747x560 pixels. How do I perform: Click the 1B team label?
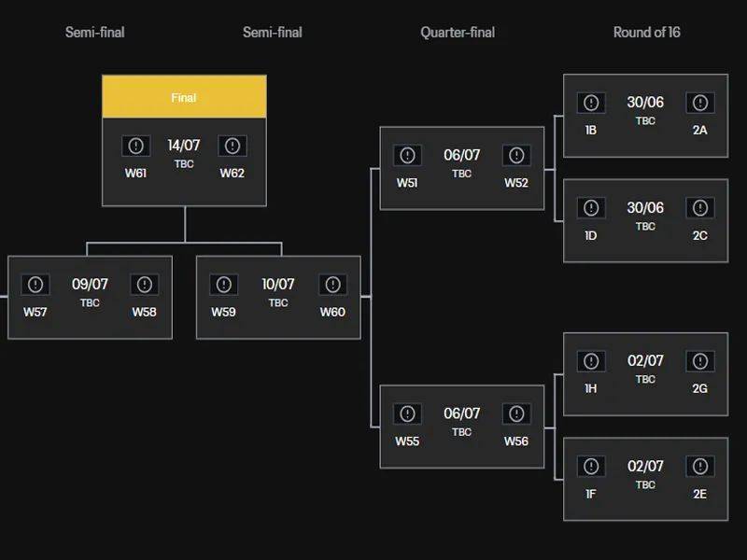591,130
